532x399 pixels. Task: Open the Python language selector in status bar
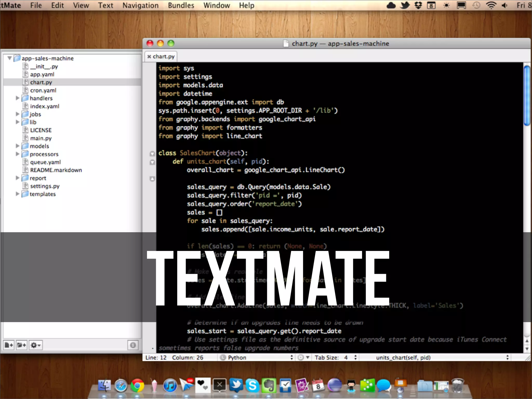256,357
